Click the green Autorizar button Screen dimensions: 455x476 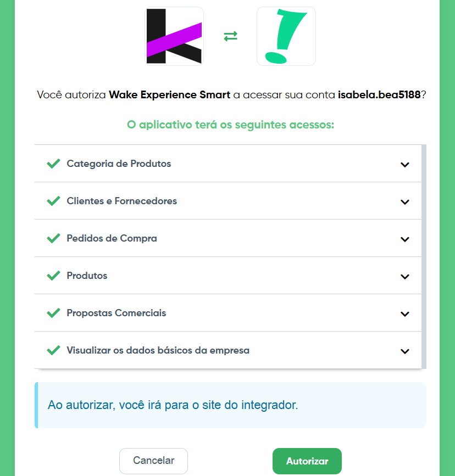pos(307,461)
